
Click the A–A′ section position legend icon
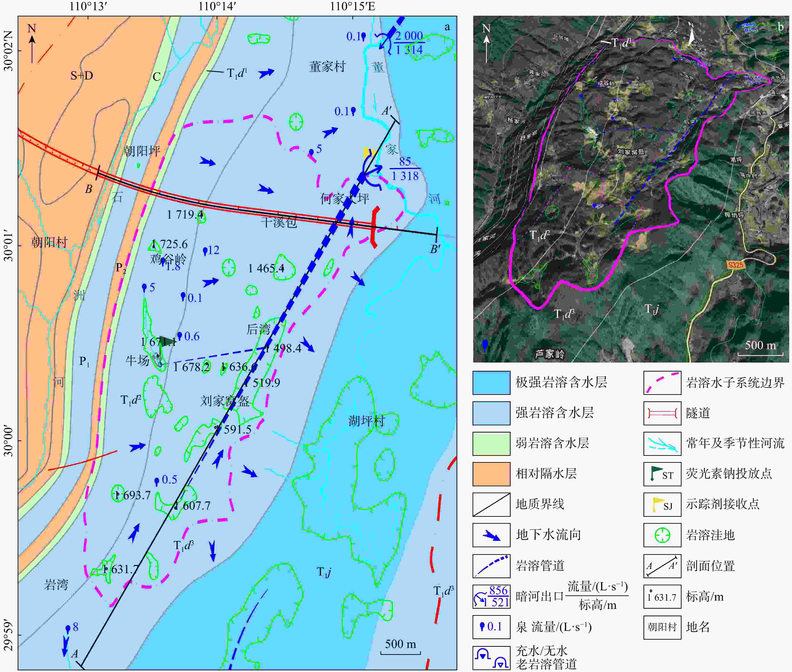662,566
